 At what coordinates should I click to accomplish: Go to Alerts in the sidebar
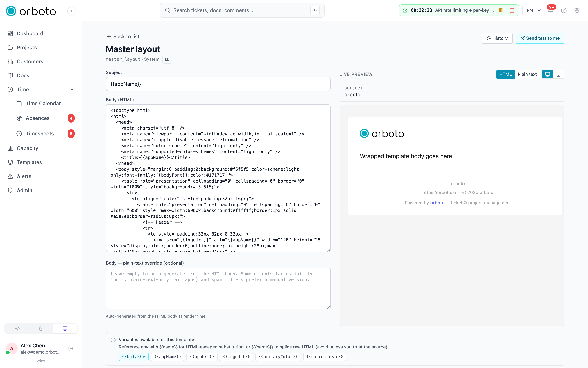pyautogui.click(x=24, y=176)
